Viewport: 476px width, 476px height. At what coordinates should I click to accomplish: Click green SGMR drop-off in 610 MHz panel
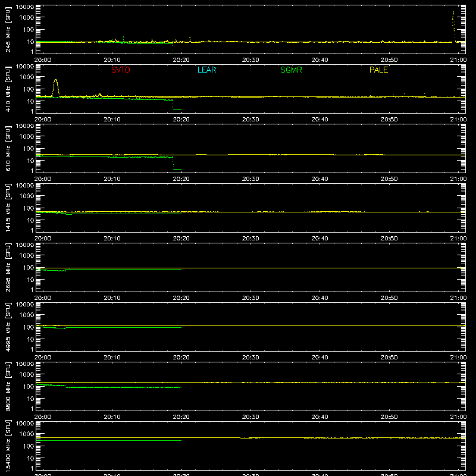click(x=173, y=163)
